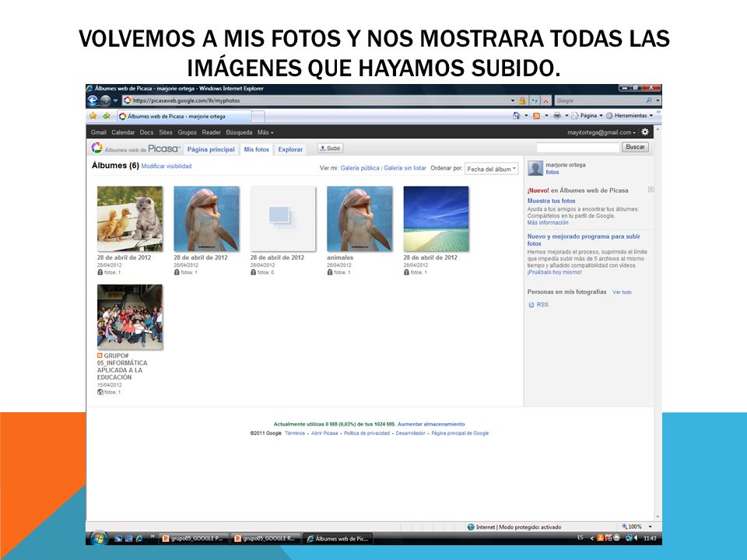
Task: Open the empty album placeholder thumbnail
Action: pos(283,219)
